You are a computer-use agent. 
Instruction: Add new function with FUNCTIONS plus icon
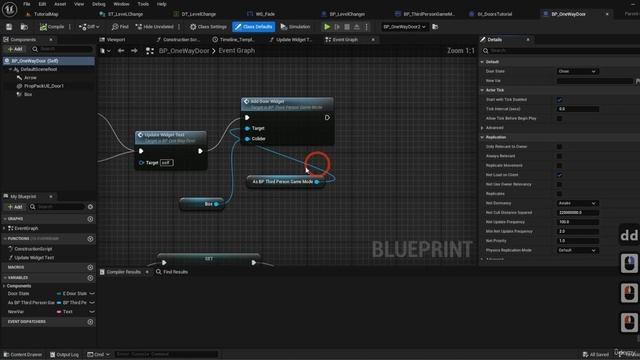point(90,239)
